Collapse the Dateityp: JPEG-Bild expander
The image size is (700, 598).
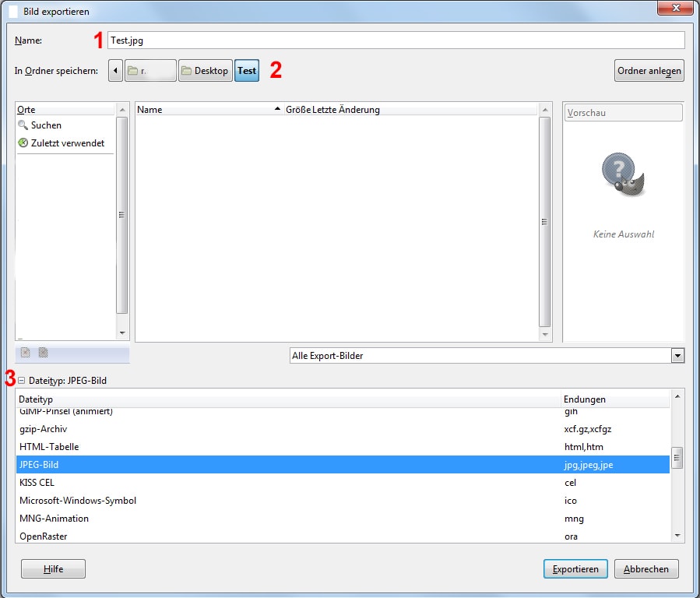tap(21, 381)
